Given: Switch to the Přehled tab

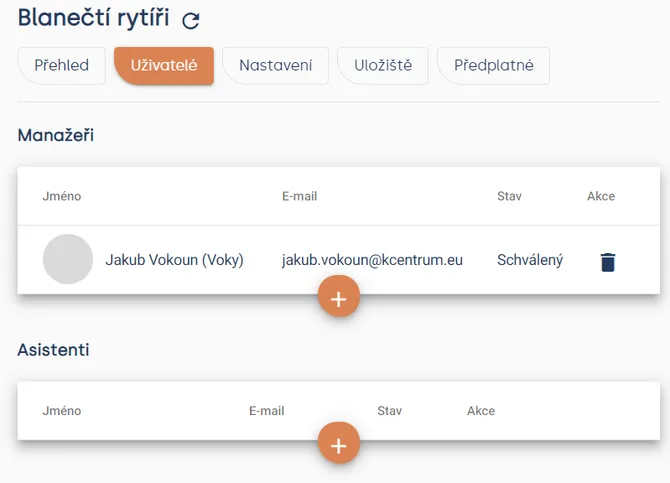Looking at the screenshot, I should [x=62, y=65].
